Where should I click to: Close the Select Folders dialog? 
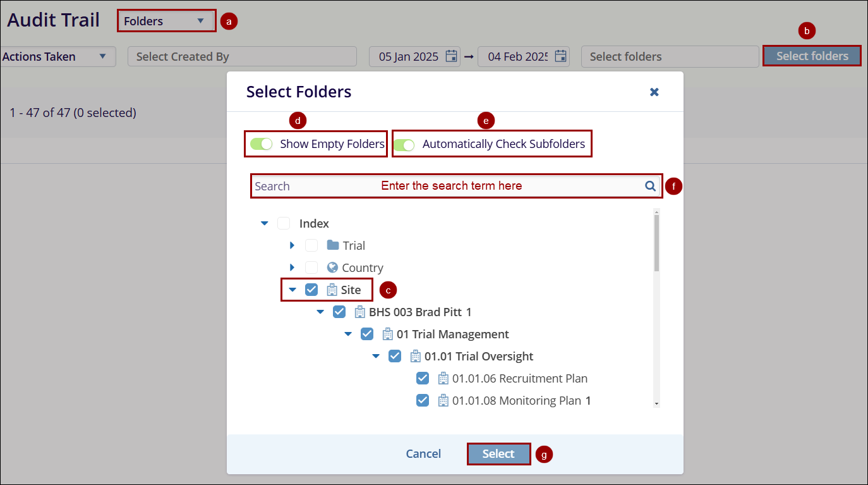coord(654,92)
